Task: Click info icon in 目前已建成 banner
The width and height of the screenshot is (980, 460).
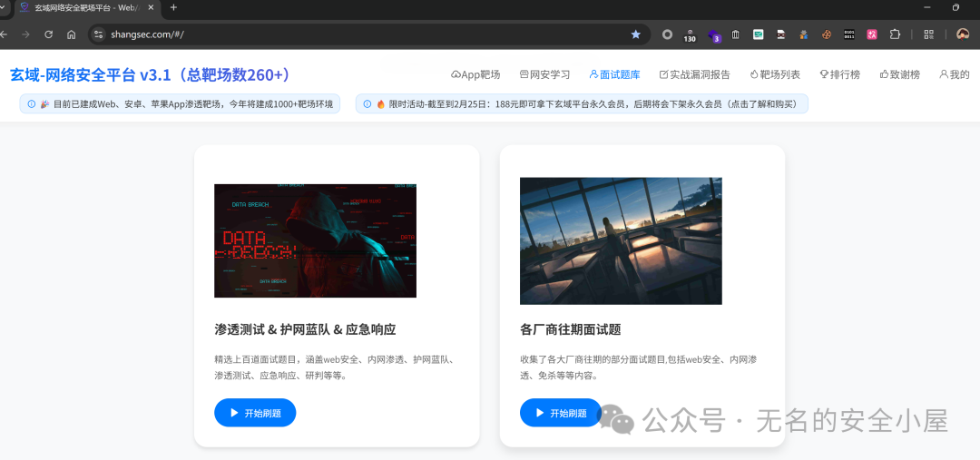Action: [x=31, y=103]
